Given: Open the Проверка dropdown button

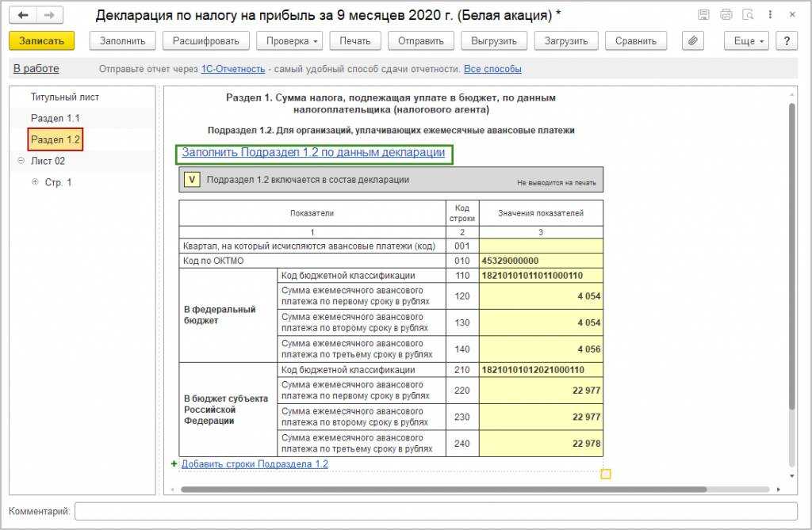Looking at the screenshot, I should pyautogui.click(x=292, y=41).
